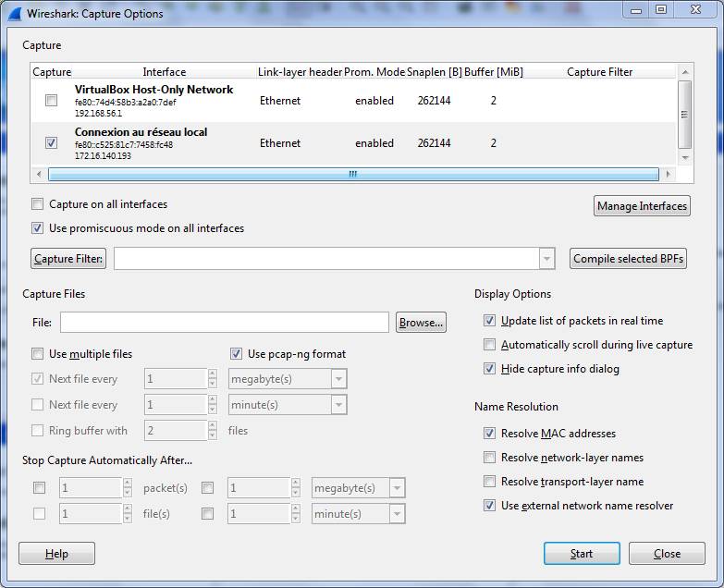724x588 pixels.
Task: Enable Automatically scroll during live capture
Action: tap(489, 344)
